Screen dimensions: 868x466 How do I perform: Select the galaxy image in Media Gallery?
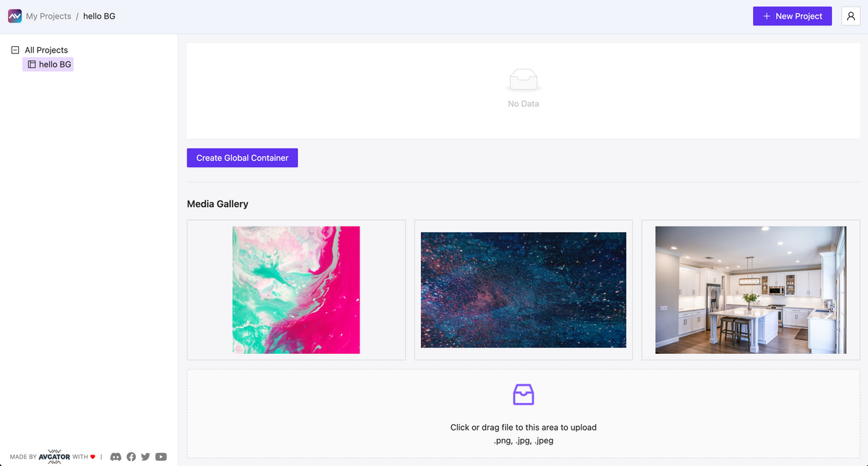tap(523, 289)
